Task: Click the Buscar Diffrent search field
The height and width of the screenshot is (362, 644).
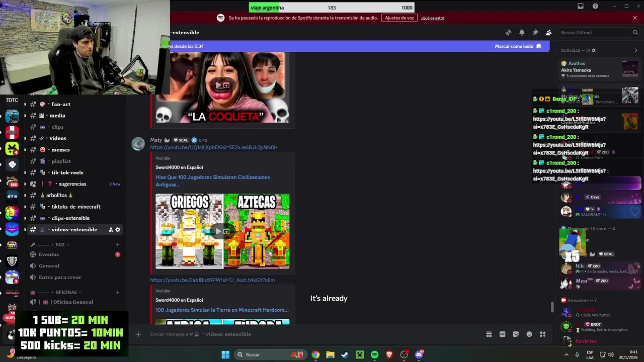Action: pyautogui.click(x=599, y=33)
